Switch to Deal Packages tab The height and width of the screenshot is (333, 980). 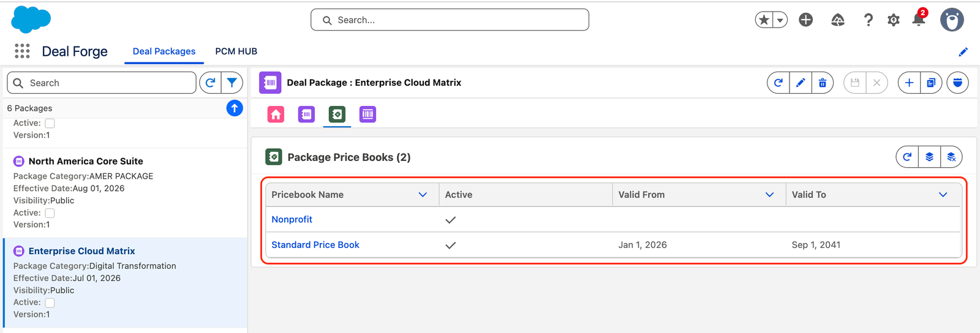tap(164, 51)
